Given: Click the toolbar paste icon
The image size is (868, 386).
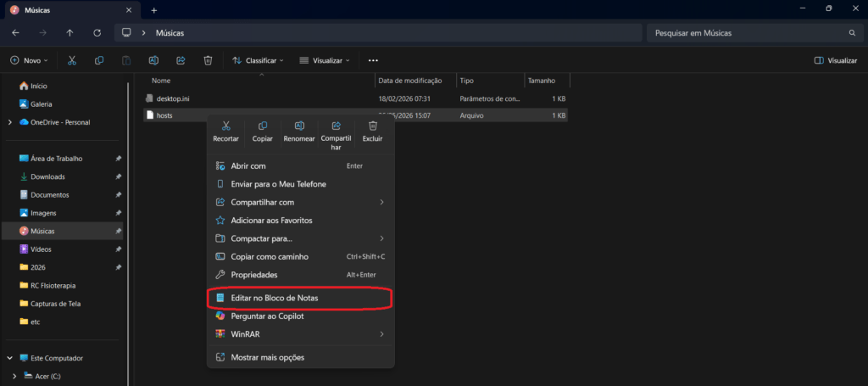Looking at the screenshot, I should click(126, 60).
